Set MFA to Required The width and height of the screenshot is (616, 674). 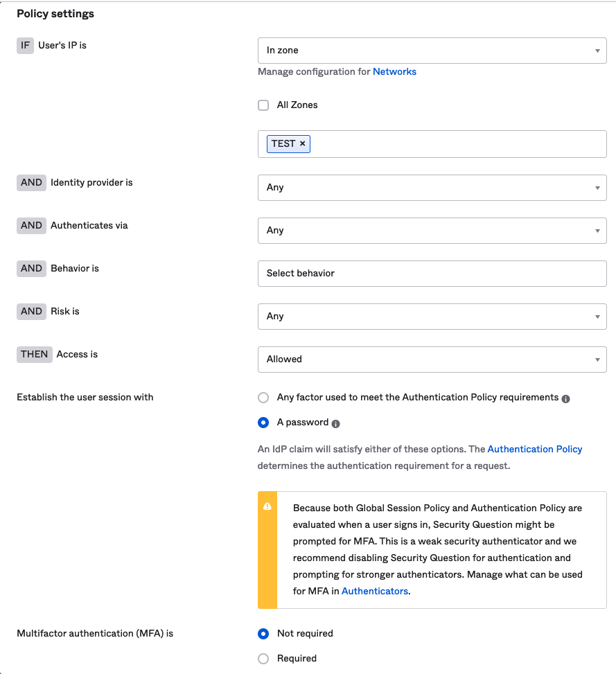click(263, 658)
